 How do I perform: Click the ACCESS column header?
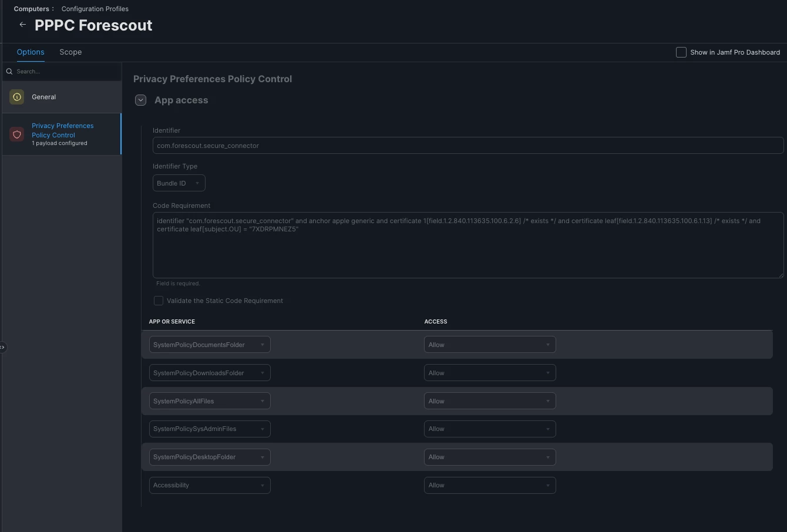[x=436, y=322]
